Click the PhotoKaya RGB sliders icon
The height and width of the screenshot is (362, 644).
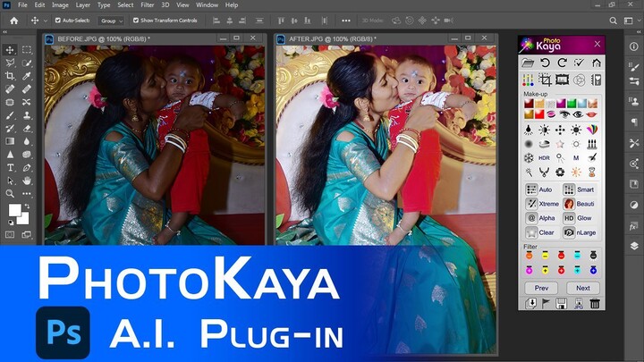tap(528, 80)
